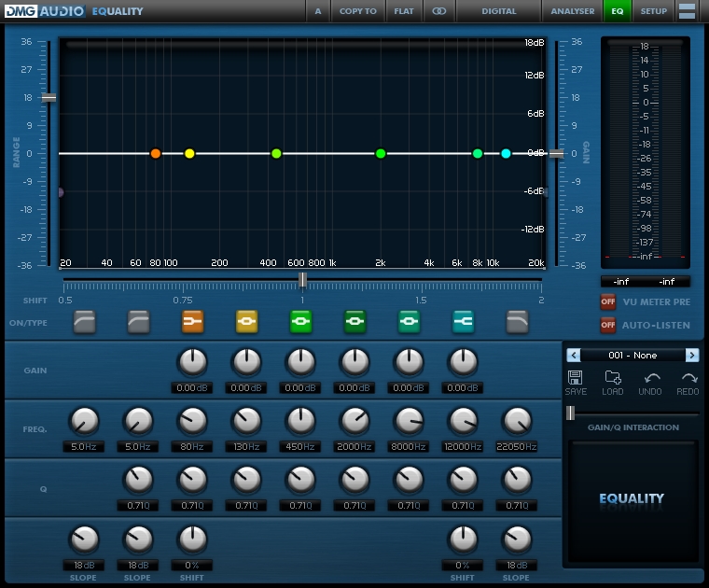Image resolution: width=709 pixels, height=588 pixels.
Task: Switch to the ANALYSER tab
Action: tap(573, 11)
